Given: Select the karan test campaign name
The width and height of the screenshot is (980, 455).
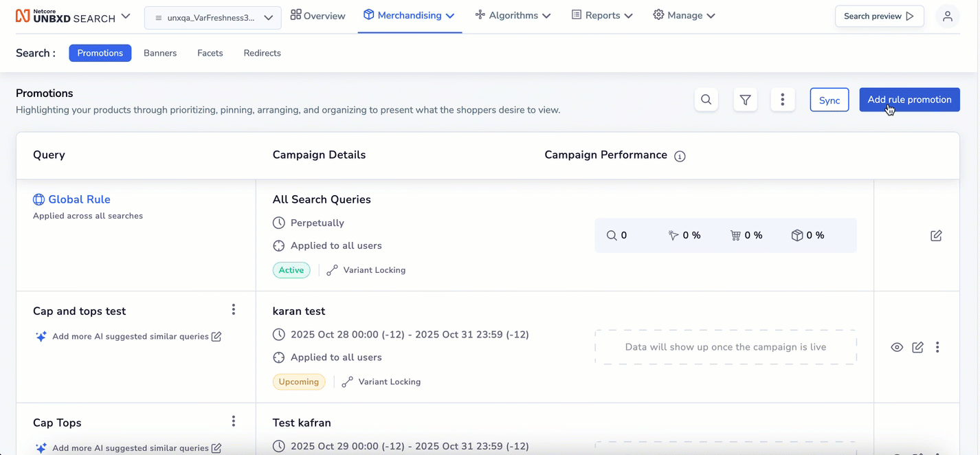Looking at the screenshot, I should (x=299, y=311).
